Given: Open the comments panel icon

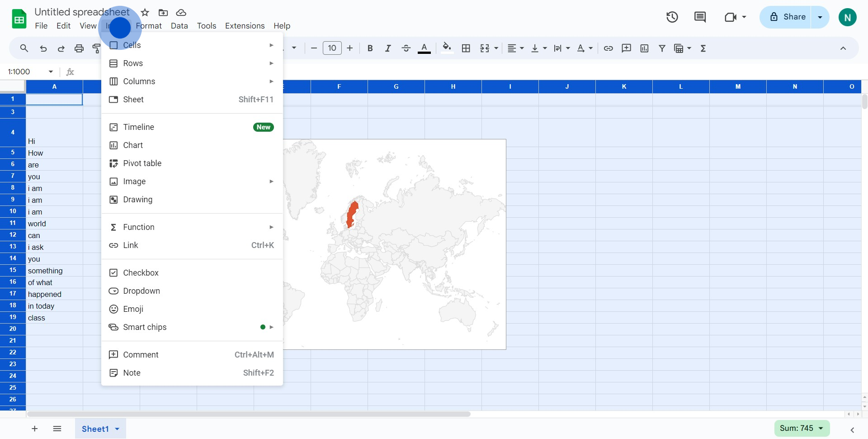Looking at the screenshot, I should coord(700,17).
